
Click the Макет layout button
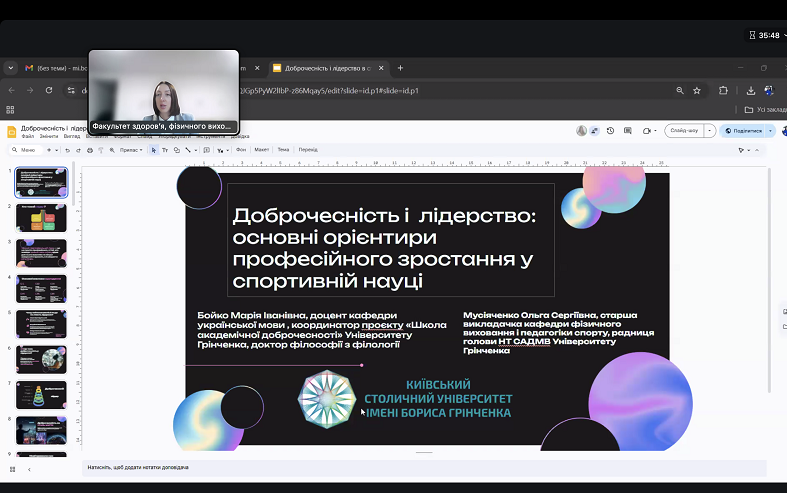pyautogui.click(x=261, y=150)
